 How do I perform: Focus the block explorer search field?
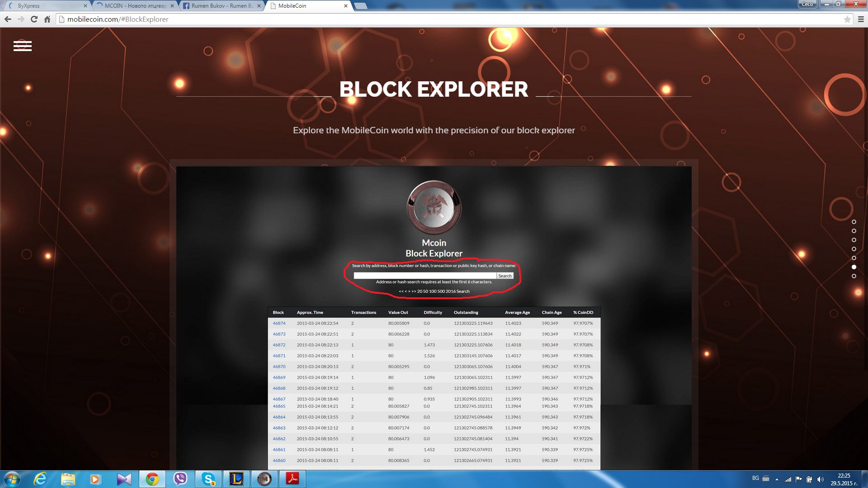click(425, 276)
